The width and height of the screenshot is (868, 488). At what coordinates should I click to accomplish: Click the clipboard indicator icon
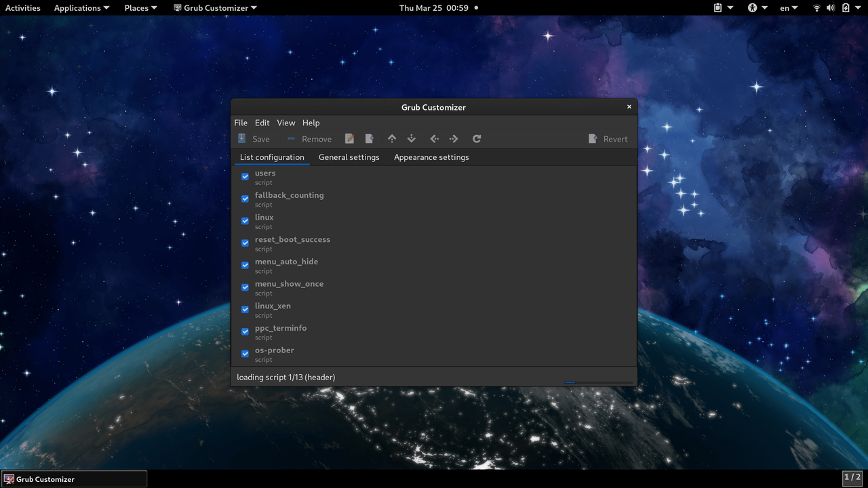[717, 8]
